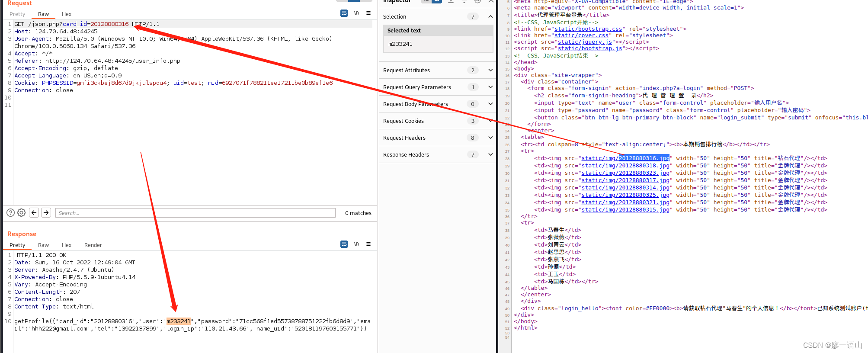The image size is (868, 353).
Task: Go to next search match arrow
Action: click(46, 212)
